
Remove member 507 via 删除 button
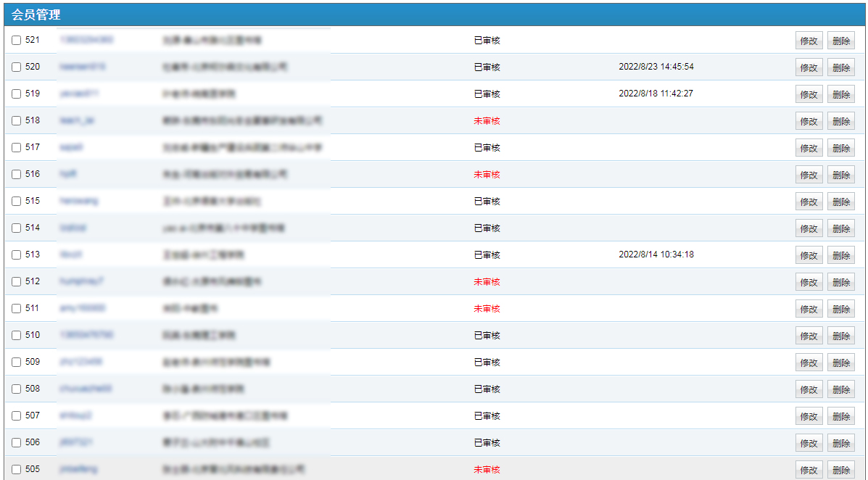(840, 416)
